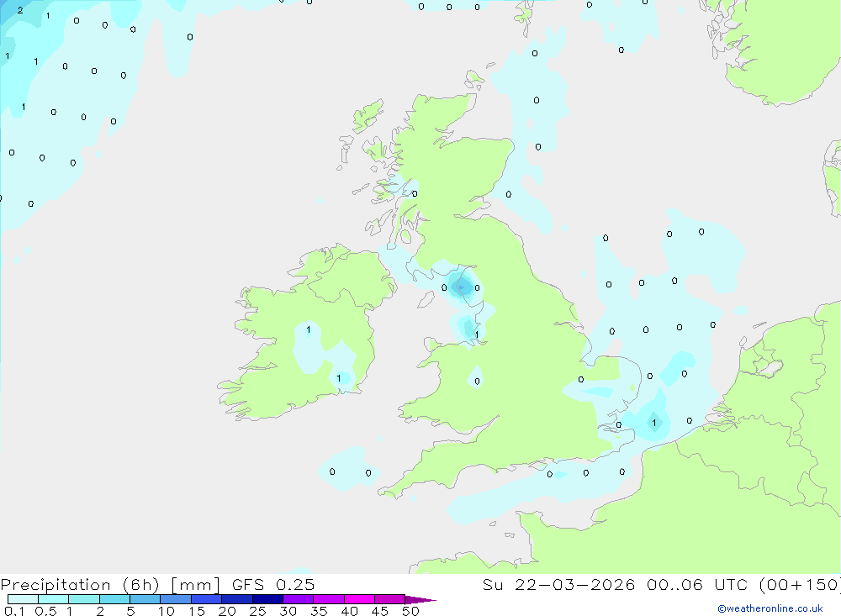Click the 15–20 mm legend swatch
Viewport: 841px width, 616px height.
pyautogui.click(x=207, y=599)
